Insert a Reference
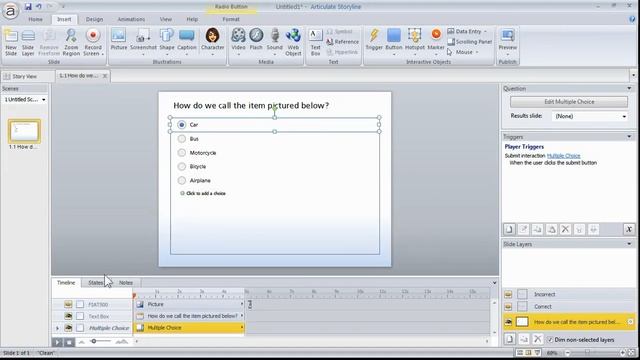Viewport: 640px width, 360px height. click(342, 42)
